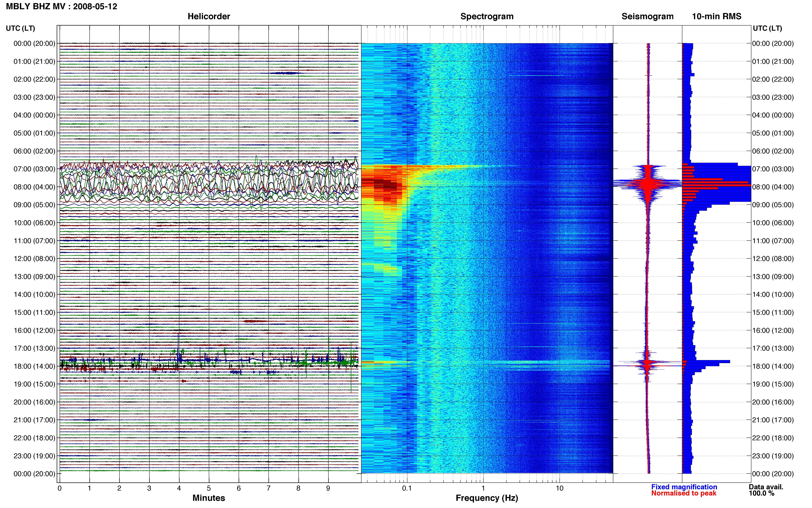
Task: Click the 'Fixed magnification' legend text
Action: point(684,487)
